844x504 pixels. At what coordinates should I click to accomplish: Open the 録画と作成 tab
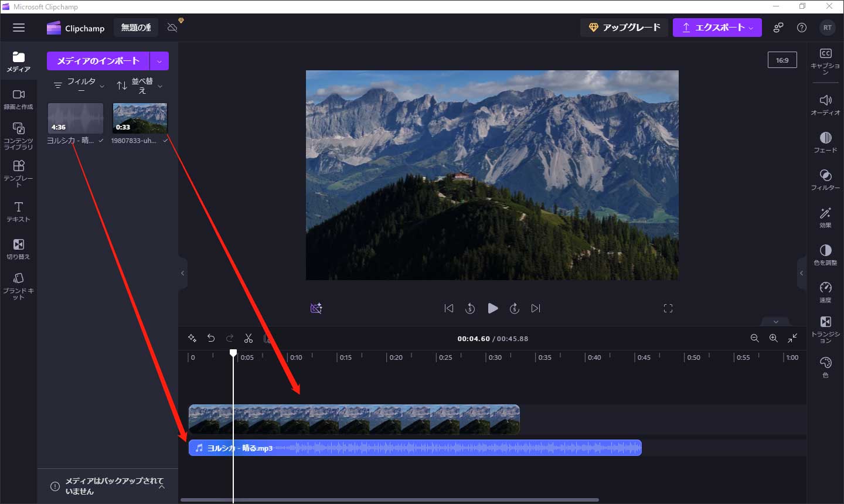[19, 99]
